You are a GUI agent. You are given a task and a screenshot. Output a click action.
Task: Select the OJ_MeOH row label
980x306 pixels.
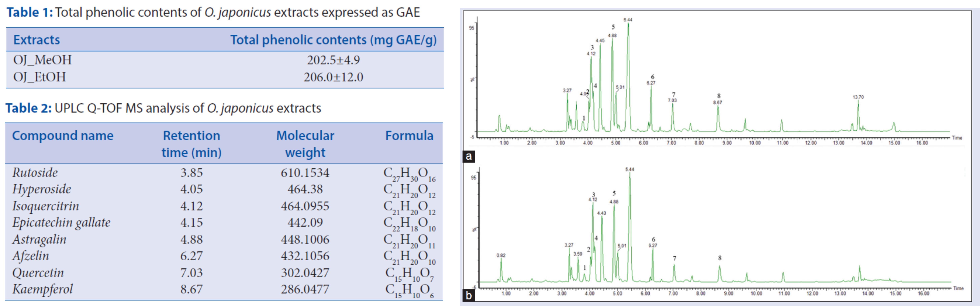(x=43, y=60)
